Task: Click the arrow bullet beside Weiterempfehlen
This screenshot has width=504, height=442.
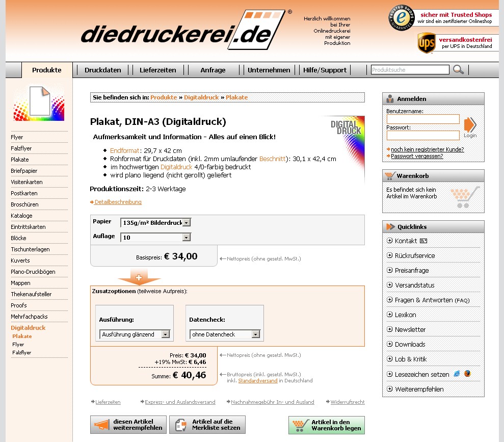Action: pyautogui.click(x=389, y=388)
